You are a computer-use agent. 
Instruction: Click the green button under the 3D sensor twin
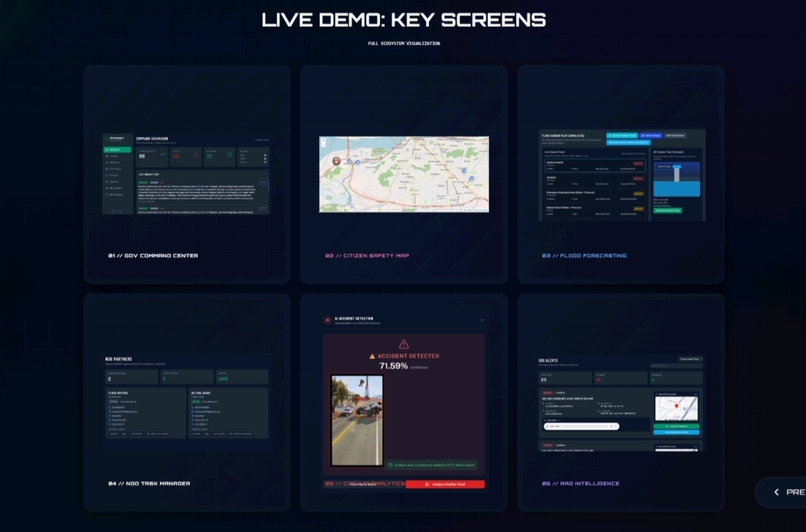point(667,210)
